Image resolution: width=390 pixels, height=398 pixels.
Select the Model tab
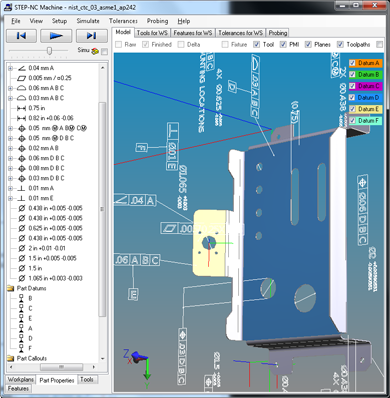(x=123, y=32)
